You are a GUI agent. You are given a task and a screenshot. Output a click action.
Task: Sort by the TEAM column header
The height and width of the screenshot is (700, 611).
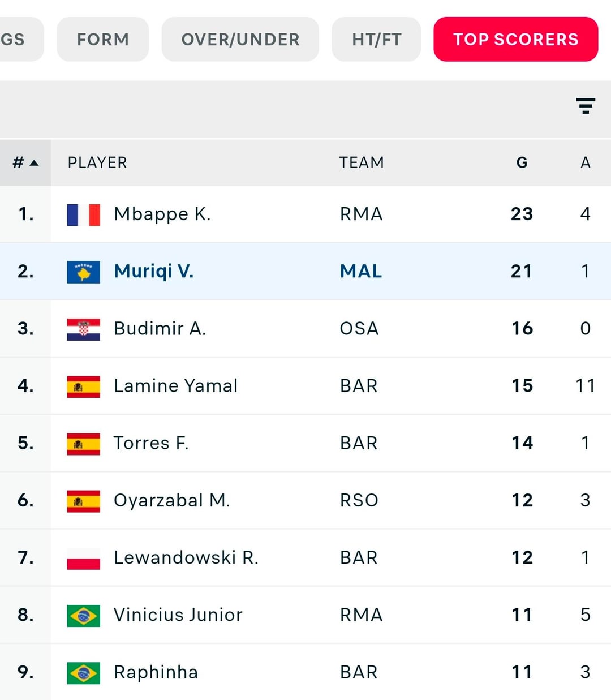(x=361, y=163)
